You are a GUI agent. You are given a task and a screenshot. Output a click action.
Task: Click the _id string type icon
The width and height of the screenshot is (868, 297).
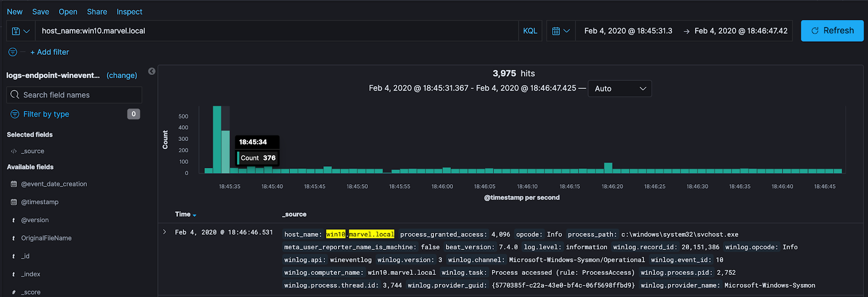coord(14,256)
